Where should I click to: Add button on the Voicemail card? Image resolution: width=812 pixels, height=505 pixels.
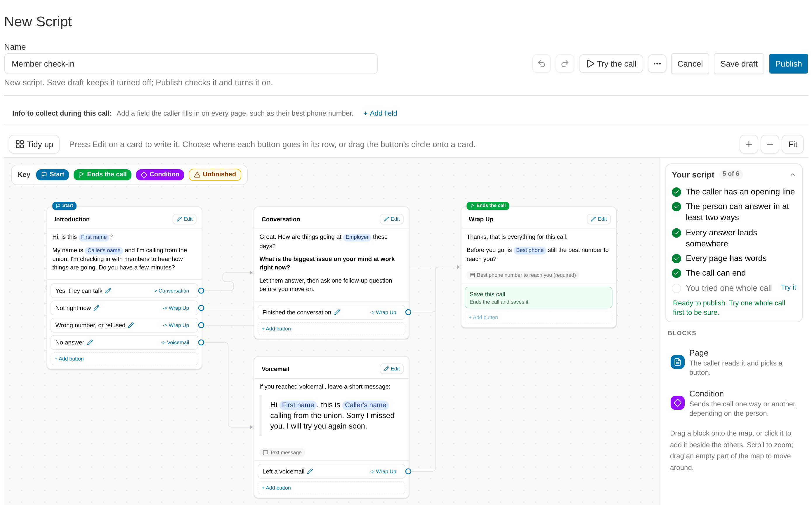click(x=332, y=488)
